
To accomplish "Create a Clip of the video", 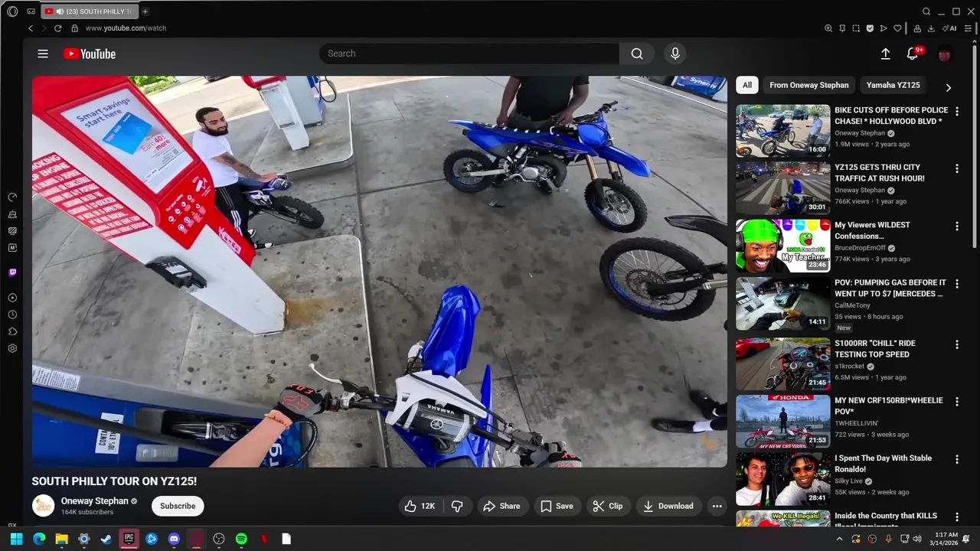I will tap(608, 506).
